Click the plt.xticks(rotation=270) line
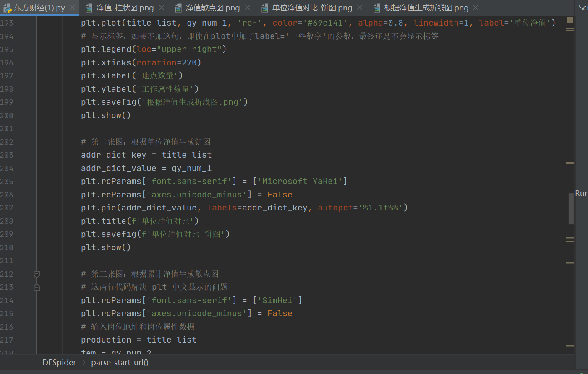This screenshot has width=588, height=374. pos(141,62)
